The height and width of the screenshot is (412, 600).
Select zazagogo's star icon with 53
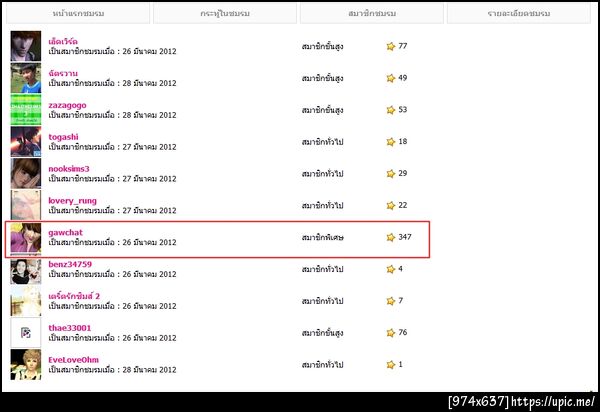tap(391, 110)
